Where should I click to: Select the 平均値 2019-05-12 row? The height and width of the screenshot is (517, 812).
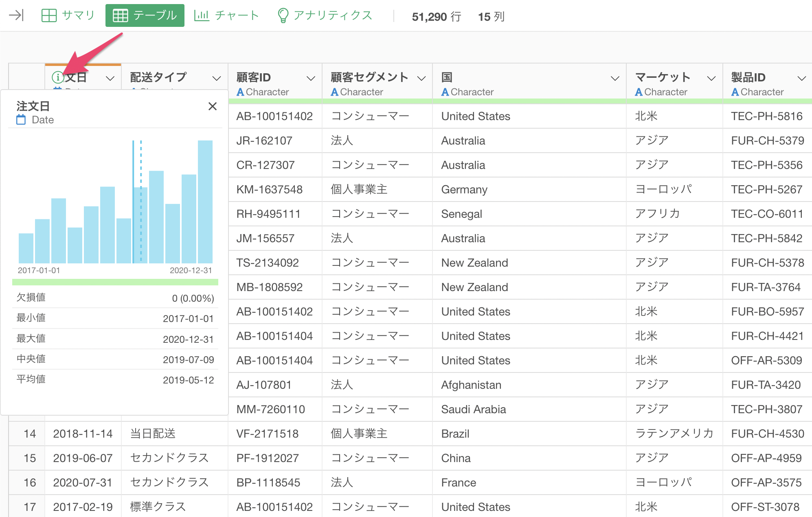[x=115, y=379]
